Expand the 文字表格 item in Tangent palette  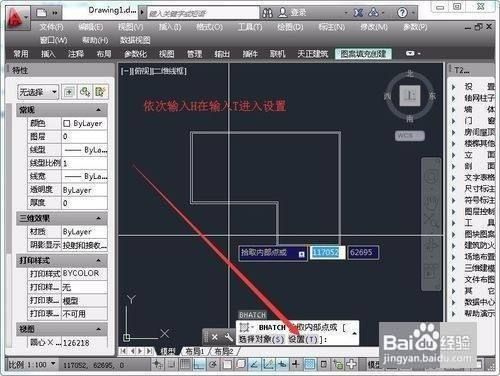[454, 178]
